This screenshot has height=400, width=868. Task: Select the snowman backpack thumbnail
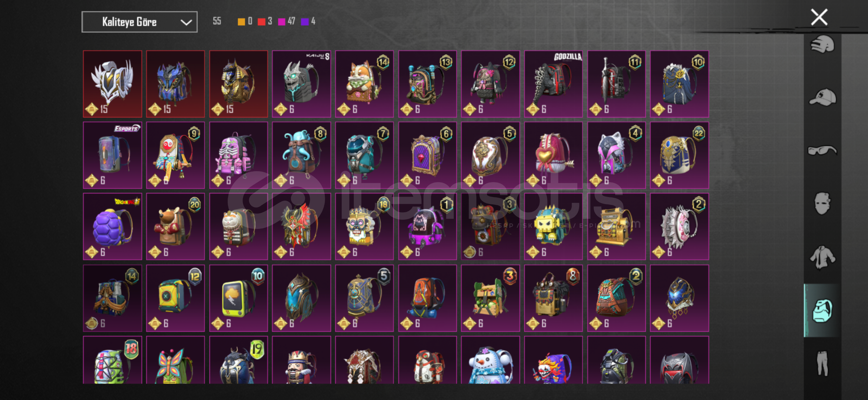pyautogui.click(x=490, y=360)
